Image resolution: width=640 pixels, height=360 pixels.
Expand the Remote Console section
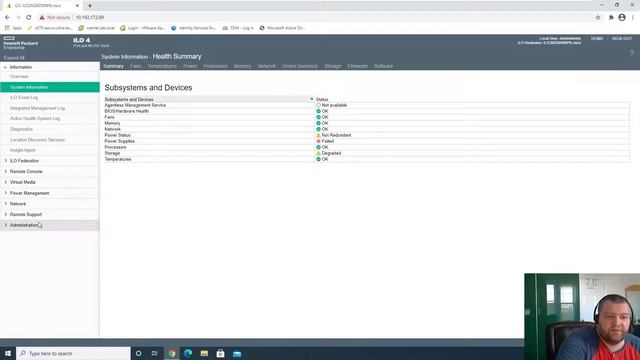click(6, 171)
